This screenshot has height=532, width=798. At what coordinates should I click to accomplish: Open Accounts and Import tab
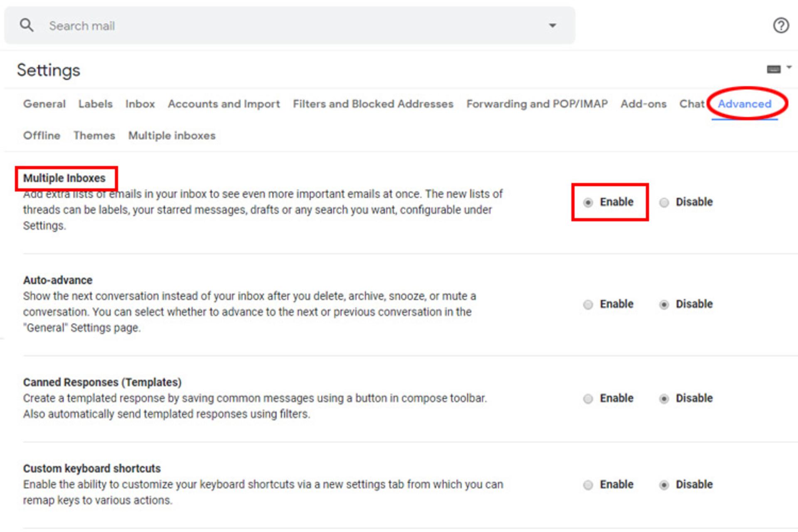pyautogui.click(x=224, y=104)
